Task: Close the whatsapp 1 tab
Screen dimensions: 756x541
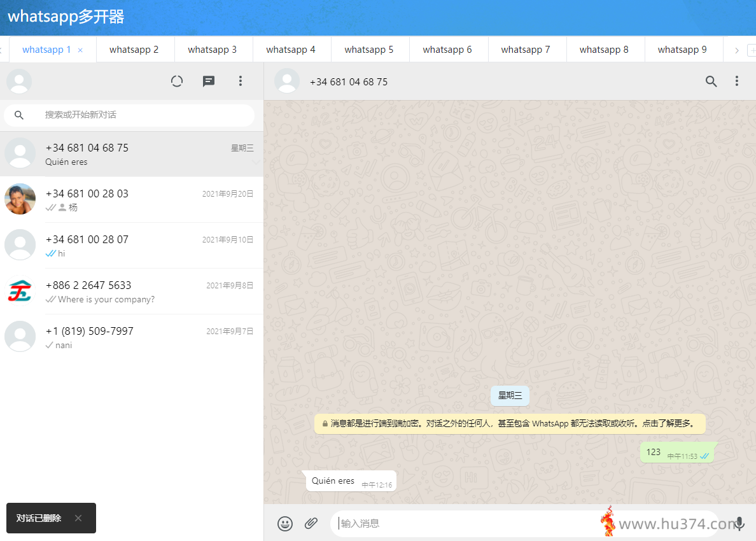Action: (80, 50)
